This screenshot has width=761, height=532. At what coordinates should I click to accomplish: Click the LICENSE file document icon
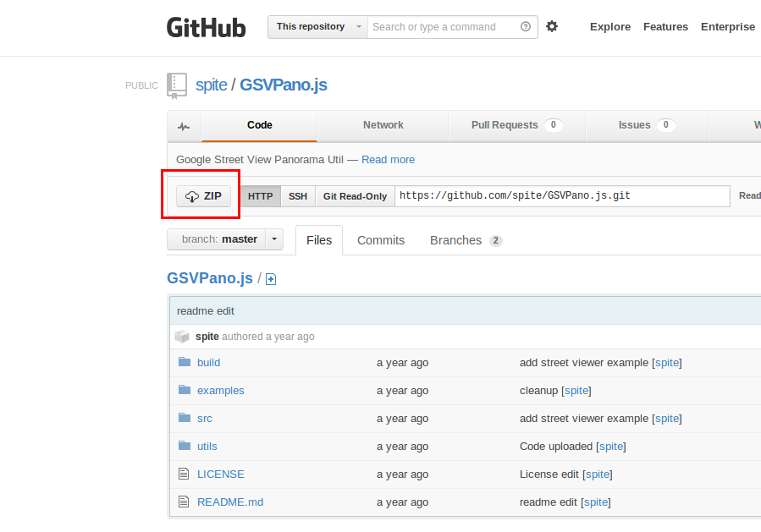(x=184, y=474)
